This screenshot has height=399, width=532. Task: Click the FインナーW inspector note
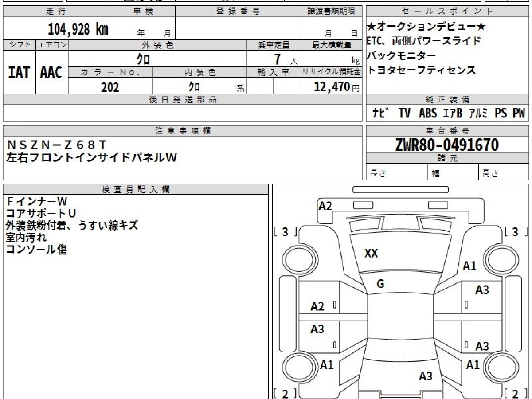36,202
